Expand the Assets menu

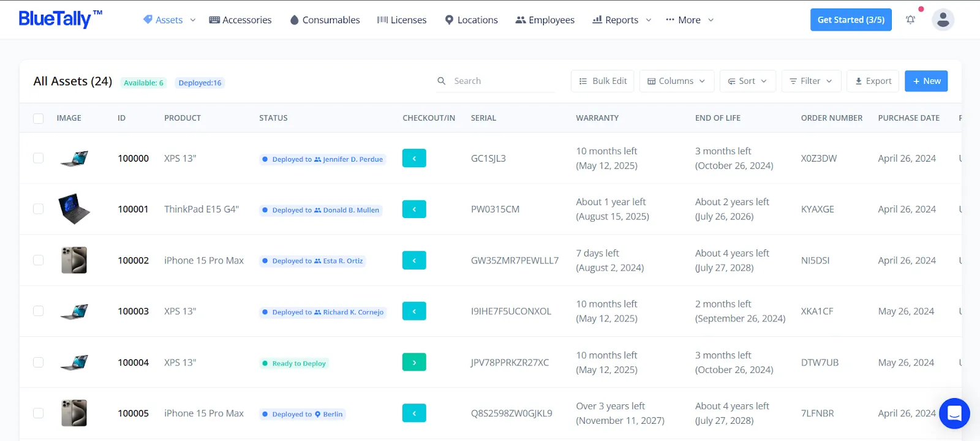pos(169,20)
